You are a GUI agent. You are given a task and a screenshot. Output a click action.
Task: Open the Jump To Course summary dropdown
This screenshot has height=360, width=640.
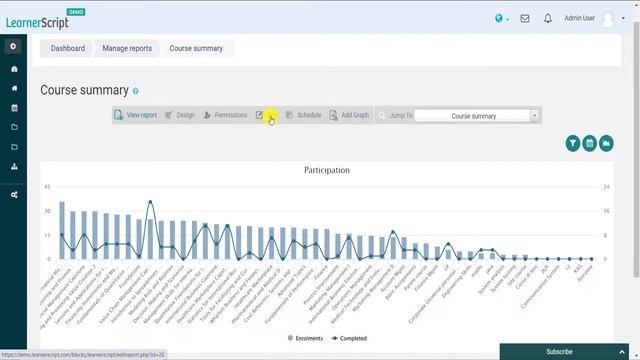477,116
